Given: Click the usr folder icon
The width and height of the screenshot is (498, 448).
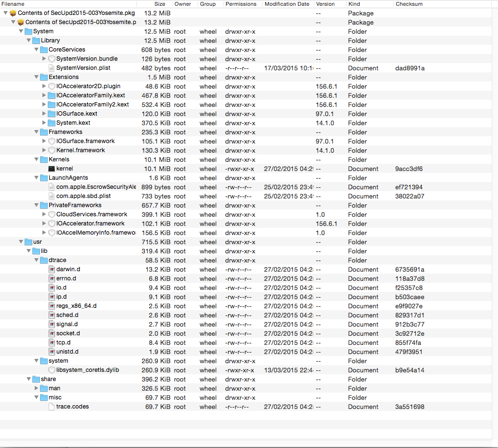Looking at the screenshot, I should point(28,242).
